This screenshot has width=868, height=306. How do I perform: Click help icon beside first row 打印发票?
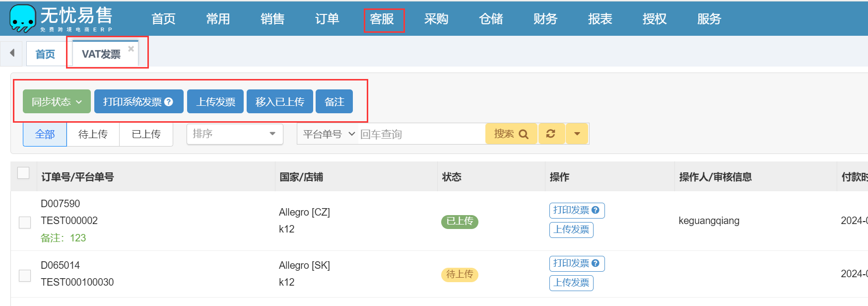coord(596,210)
